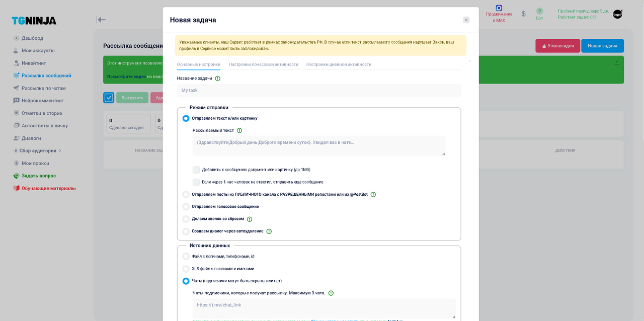Show info hint for Максимум 3 чата

coord(331,293)
